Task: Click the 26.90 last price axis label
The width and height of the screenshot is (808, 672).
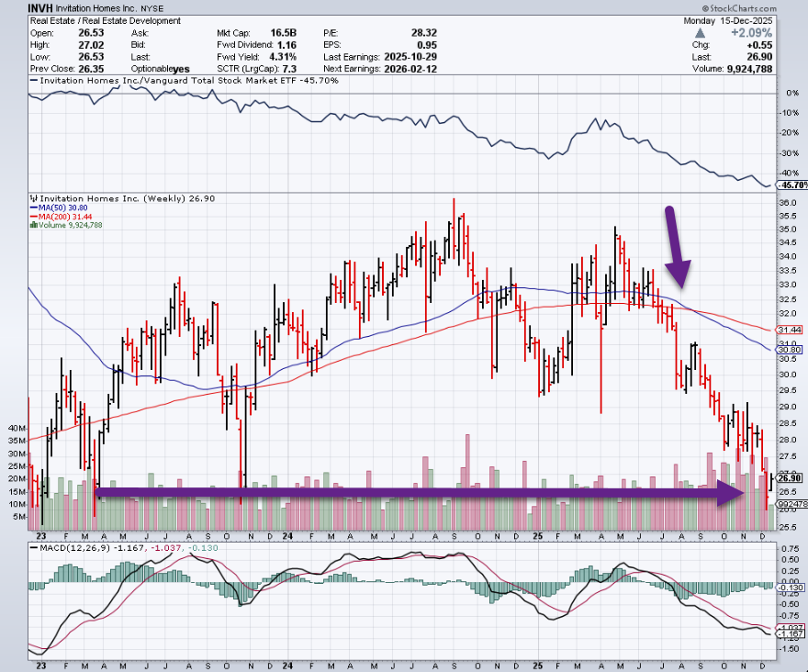Action: 791,477
